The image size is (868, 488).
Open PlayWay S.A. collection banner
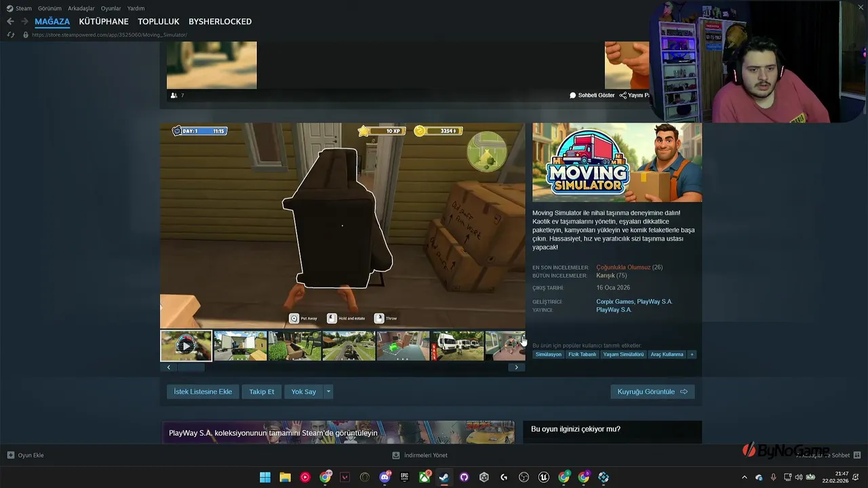pos(338,432)
